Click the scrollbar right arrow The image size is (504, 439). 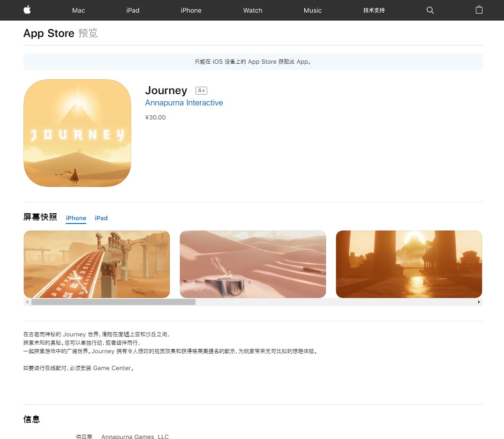pyautogui.click(x=479, y=302)
